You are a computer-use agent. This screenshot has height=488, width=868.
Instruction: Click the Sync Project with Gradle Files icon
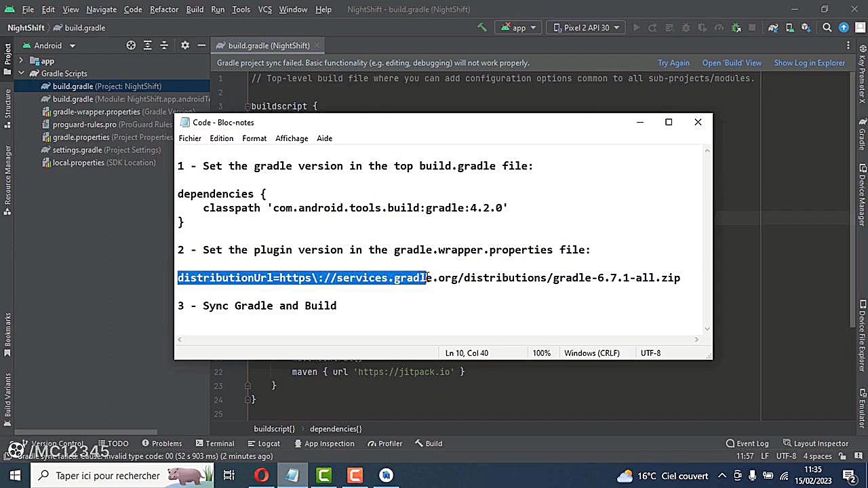774,28
